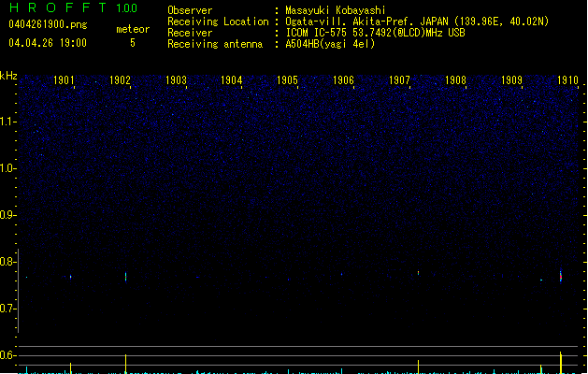
Task: Select the A504HB(yagi 4el) antenna text
Action: point(330,44)
